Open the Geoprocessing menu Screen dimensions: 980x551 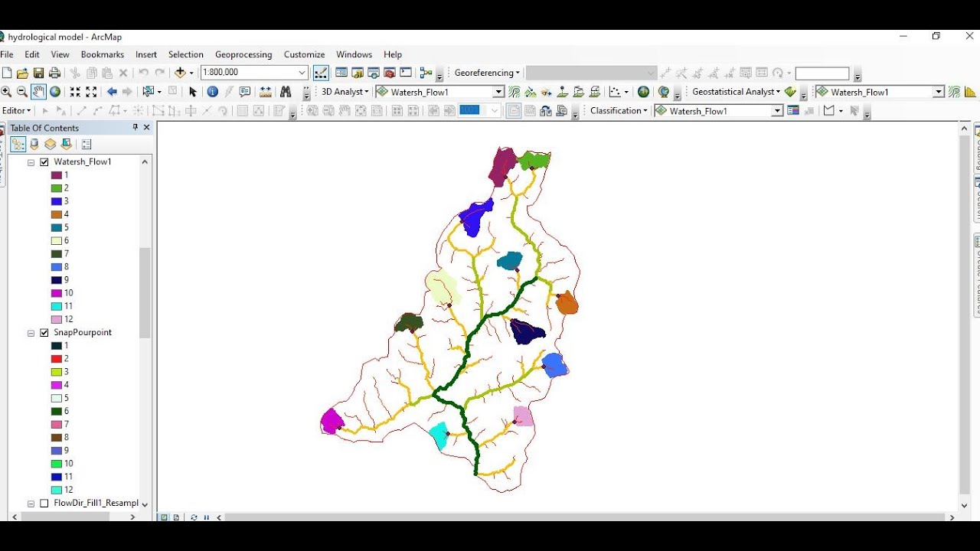click(243, 54)
